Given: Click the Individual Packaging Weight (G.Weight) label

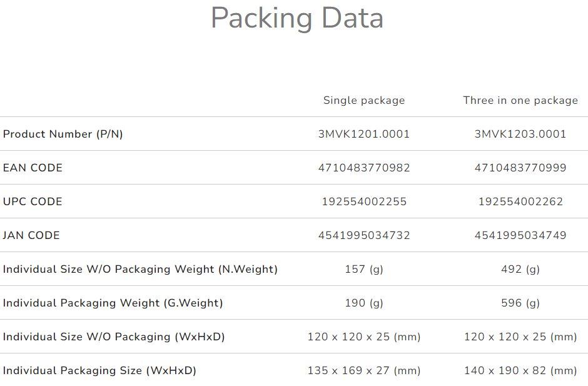Looking at the screenshot, I should click(x=113, y=303).
